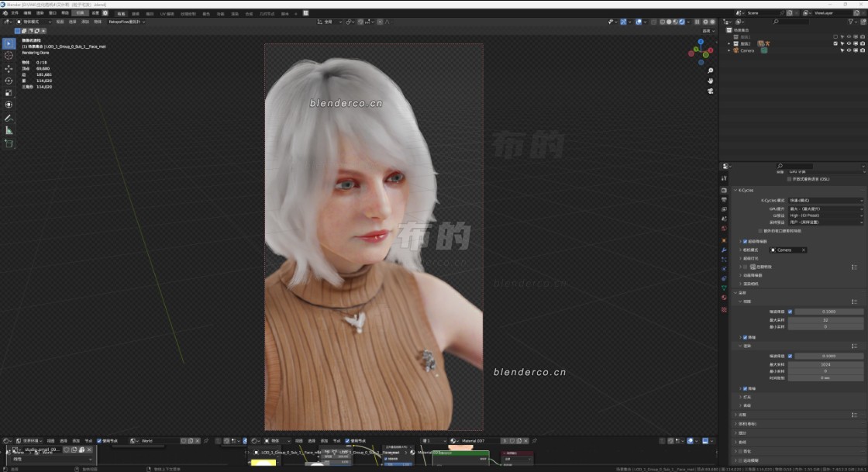Open the World properties tab icon
Viewport: 868px width, 472px height.
[724, 229]
